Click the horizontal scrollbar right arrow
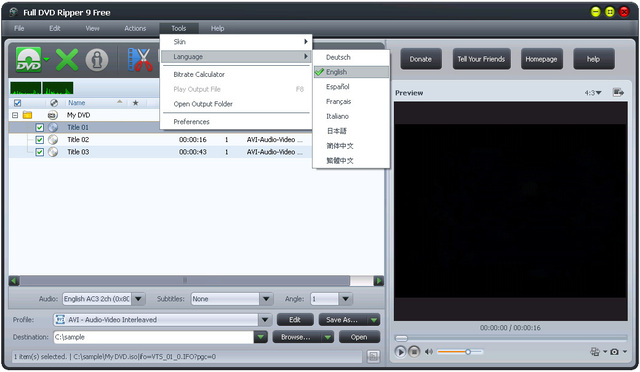Viewport: 640px width, 372px height. click(x=379, y=281)
